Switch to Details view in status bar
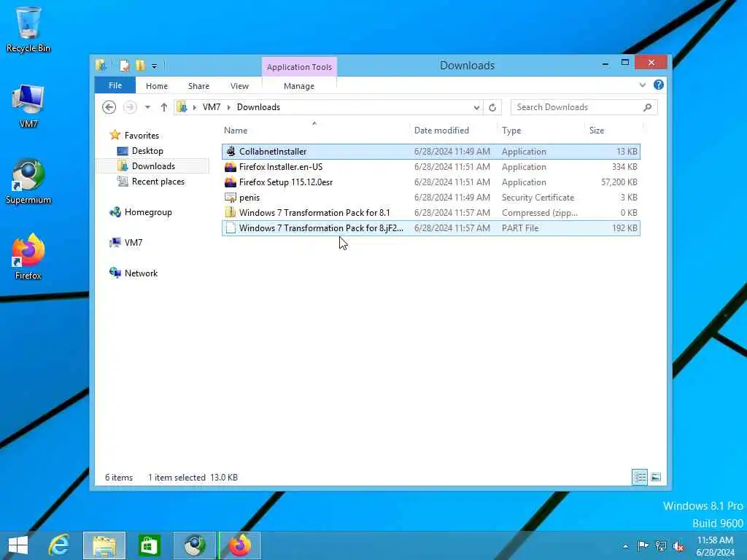This screenshot has width=747, height=560. [640, 477]
